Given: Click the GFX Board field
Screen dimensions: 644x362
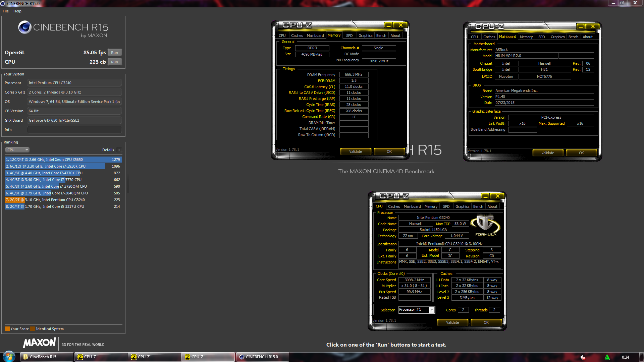Looking at the screenshot, I should [x=74, y=120].
